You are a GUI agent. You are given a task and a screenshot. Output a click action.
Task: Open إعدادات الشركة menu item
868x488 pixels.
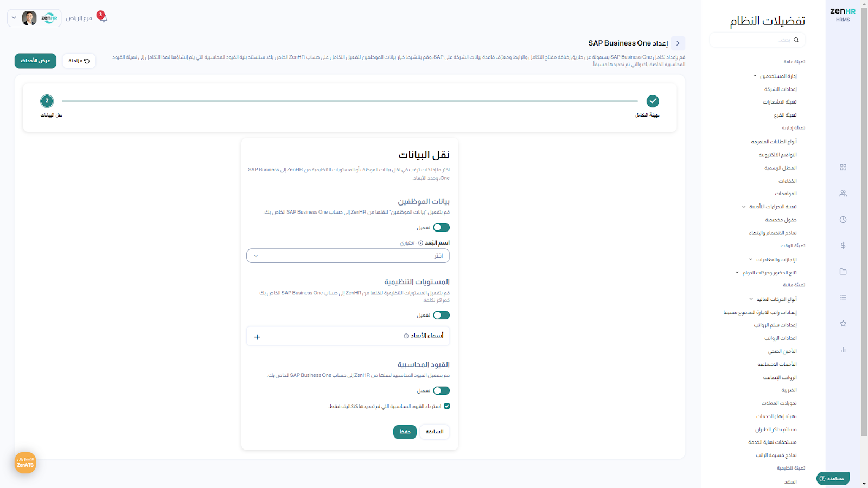click(781, 89)
